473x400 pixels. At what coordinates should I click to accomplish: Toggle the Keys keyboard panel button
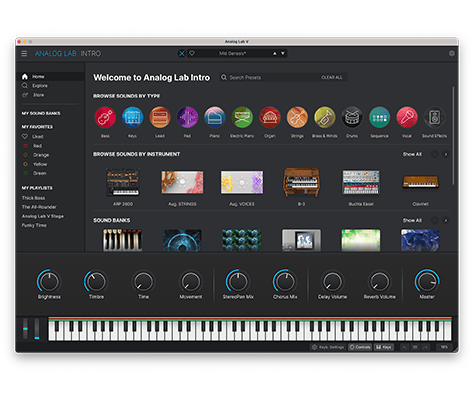coord(384,347)
